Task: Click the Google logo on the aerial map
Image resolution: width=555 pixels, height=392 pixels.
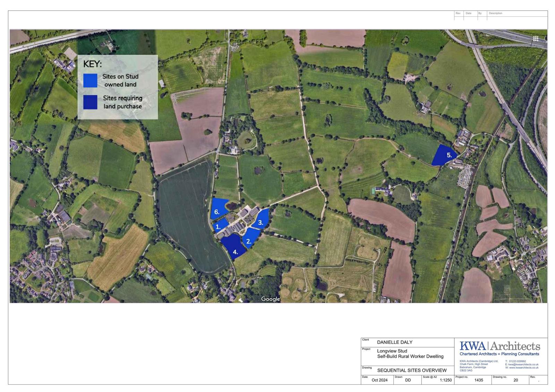Action: 270,299
